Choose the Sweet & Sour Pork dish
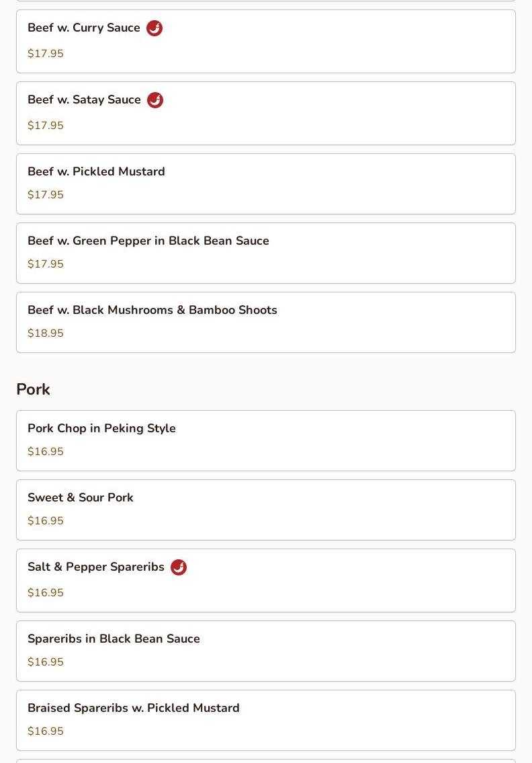This screenshot has height=763, width=532. point(81,498)
